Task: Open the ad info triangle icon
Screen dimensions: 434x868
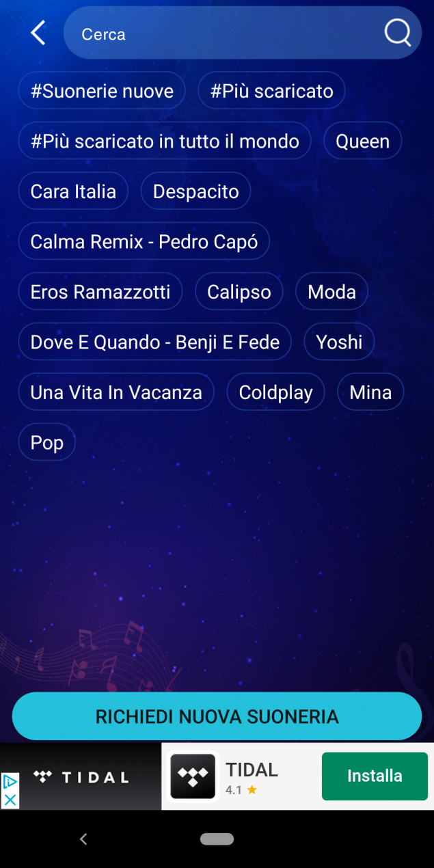Action: point(10,782)
